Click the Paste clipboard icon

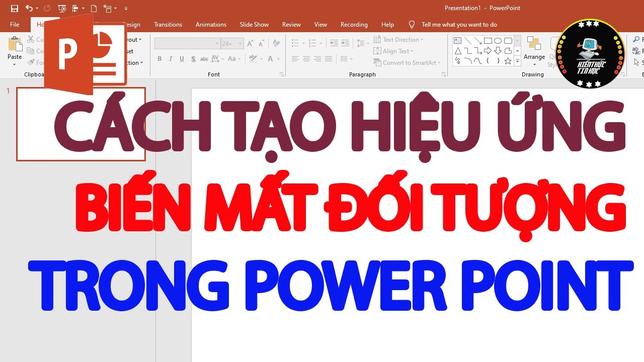[15, 44]
